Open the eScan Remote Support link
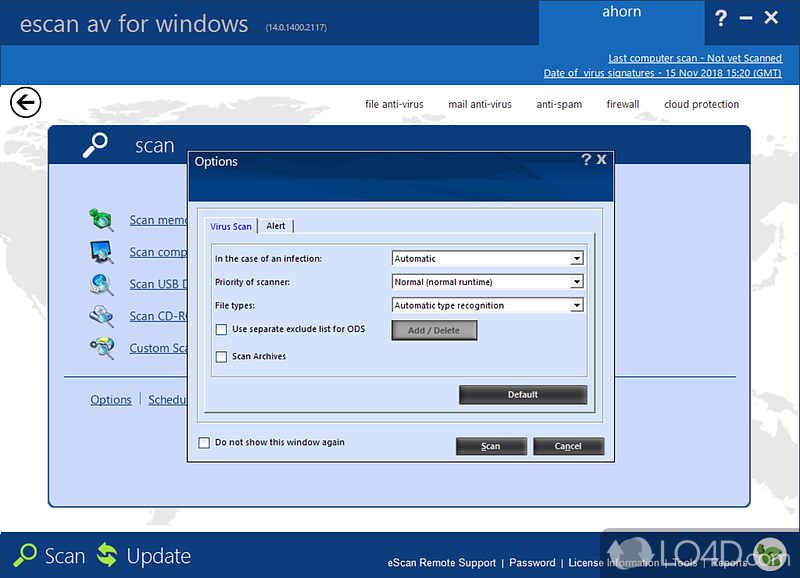 (441, 563)
